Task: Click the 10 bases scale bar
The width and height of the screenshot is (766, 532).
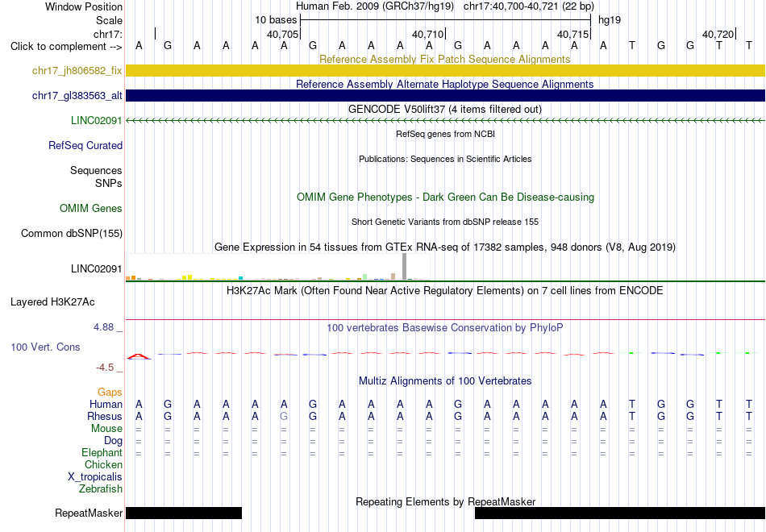Action: [445, 20]
